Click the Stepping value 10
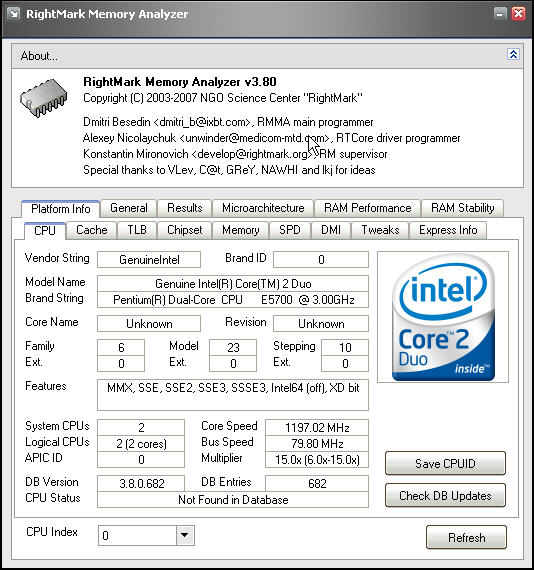Viewport: 534px width, 570px height. [345, 348]
